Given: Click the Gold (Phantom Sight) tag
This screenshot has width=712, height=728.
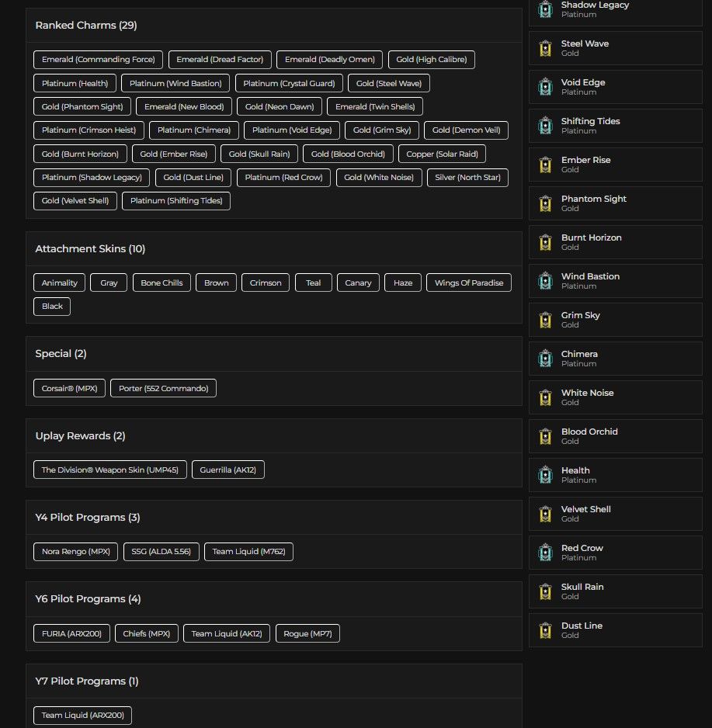Looking at the screenshot, I should coord(82,106).
